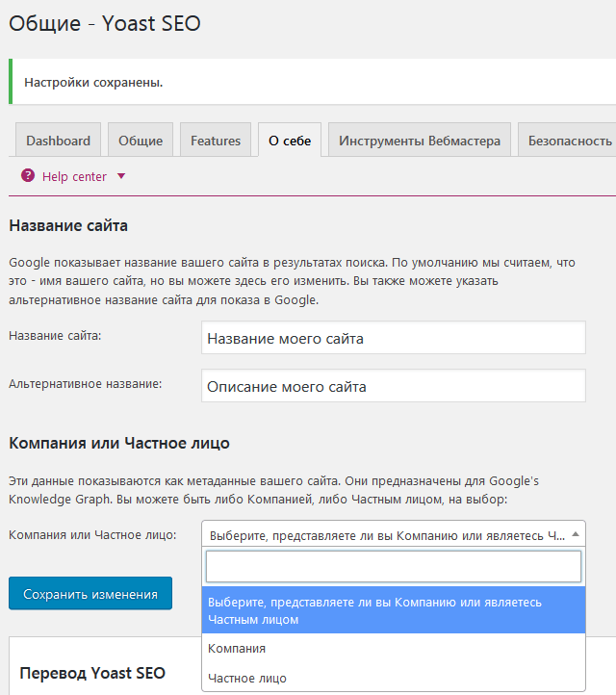Click Сохранить изменения button
616x695 pixels.
pyautogui.click(x=90, y=593)
